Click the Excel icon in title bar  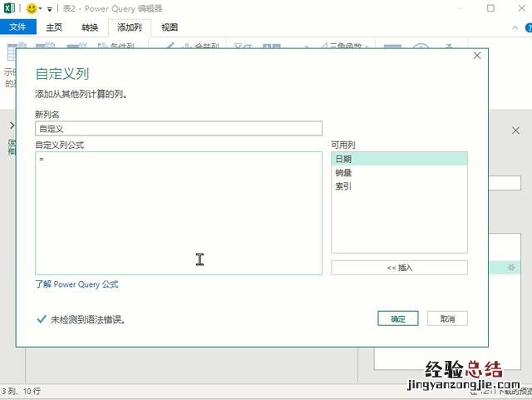coord(9,8)
